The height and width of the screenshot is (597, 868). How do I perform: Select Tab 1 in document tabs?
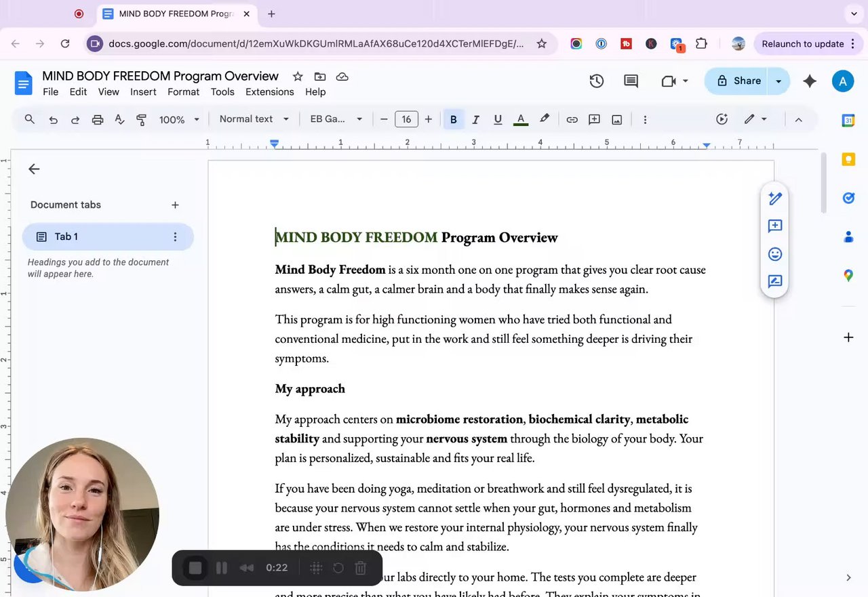click(108, 237)
